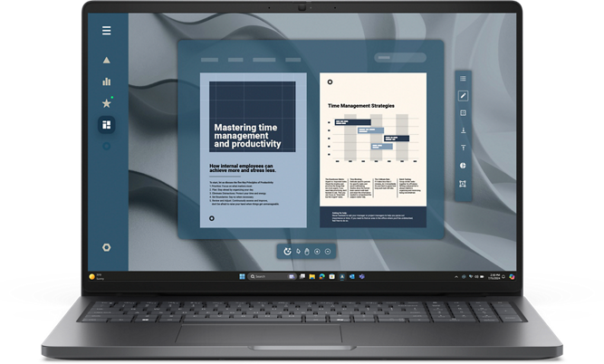Click the Windows Start button on taskbar

(242, 275)
